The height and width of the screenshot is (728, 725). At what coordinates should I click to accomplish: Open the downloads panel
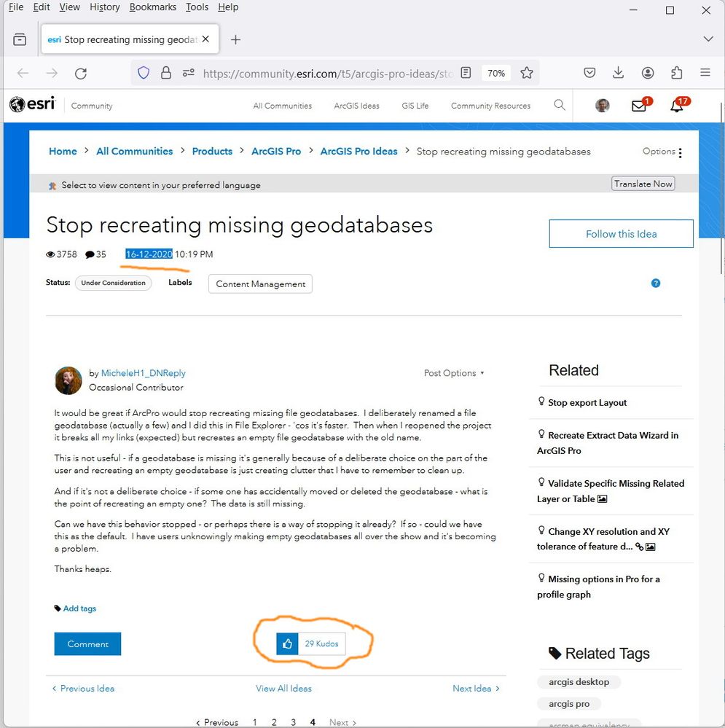click(x=618, y=72)
